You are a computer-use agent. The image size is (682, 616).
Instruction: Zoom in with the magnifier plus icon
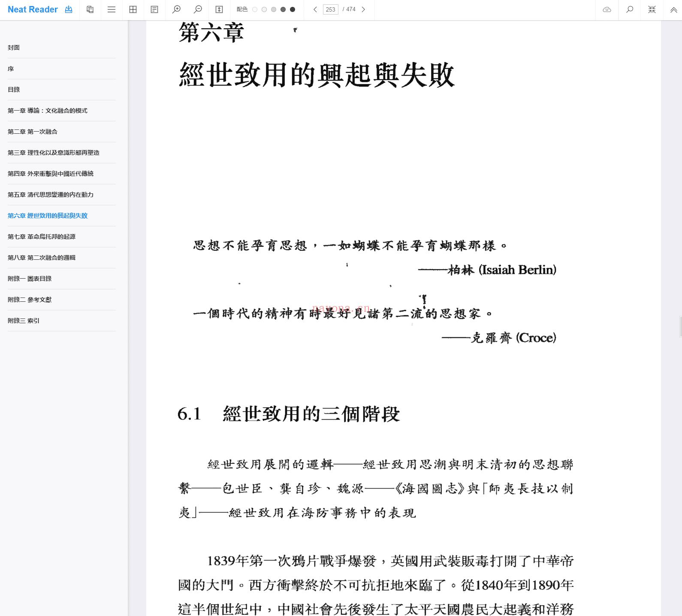pyautogui.click(x=176, y=9)
